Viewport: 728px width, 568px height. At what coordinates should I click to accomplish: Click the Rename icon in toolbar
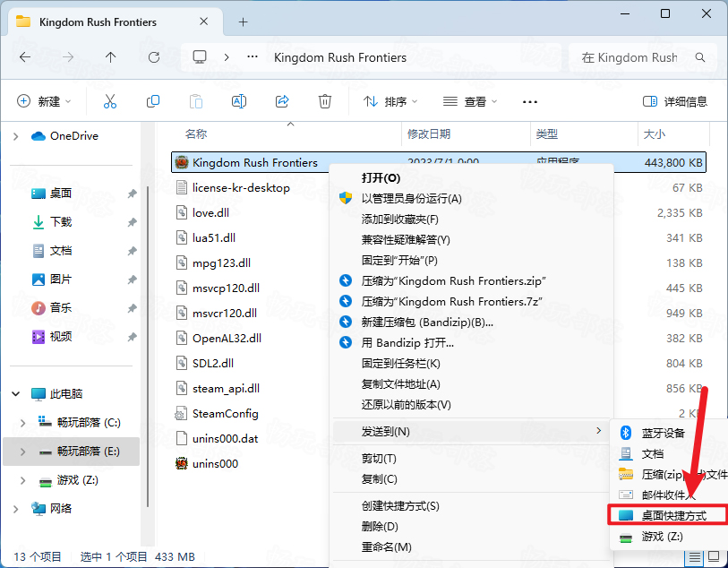[239, 101]
